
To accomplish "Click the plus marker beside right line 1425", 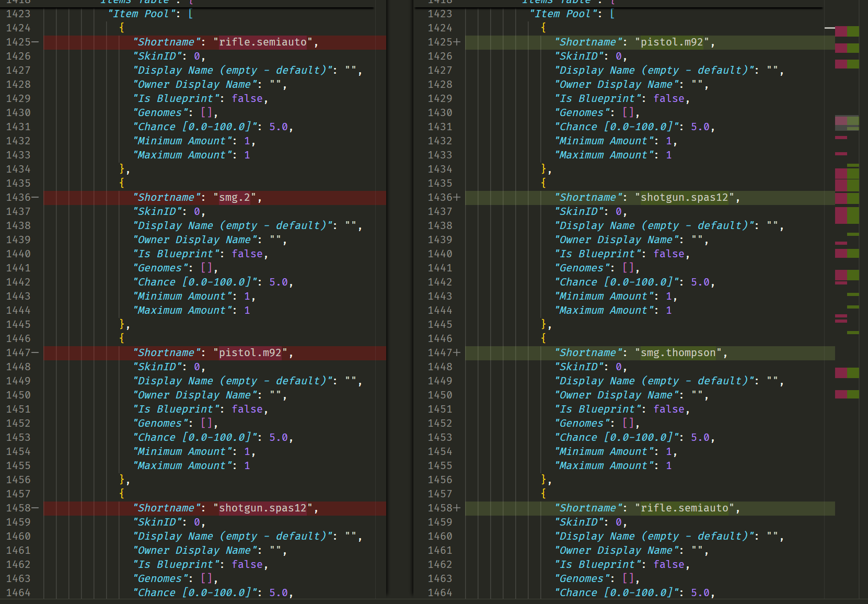I will [x=457, y=42].
